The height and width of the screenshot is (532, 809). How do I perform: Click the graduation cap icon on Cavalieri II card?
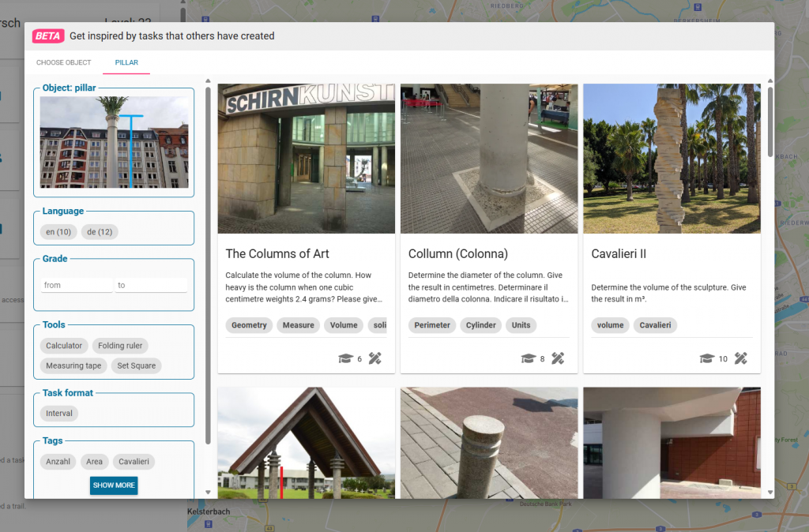click(x=707, y=358)
